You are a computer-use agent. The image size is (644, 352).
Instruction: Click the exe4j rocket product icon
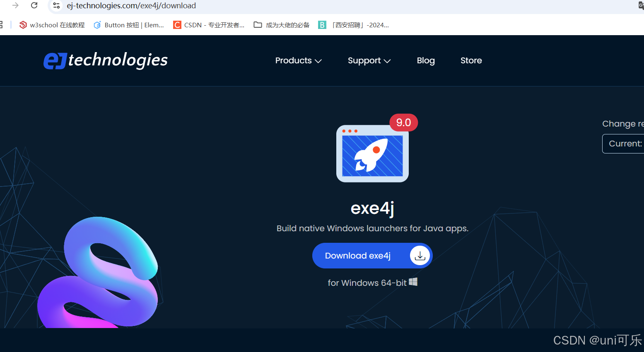(x=372, y=153)
